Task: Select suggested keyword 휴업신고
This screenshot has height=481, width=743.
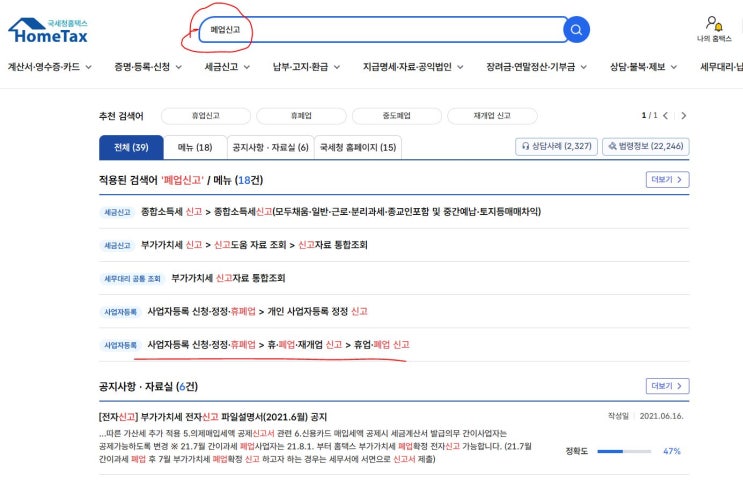Action: [x=206, y=116]
